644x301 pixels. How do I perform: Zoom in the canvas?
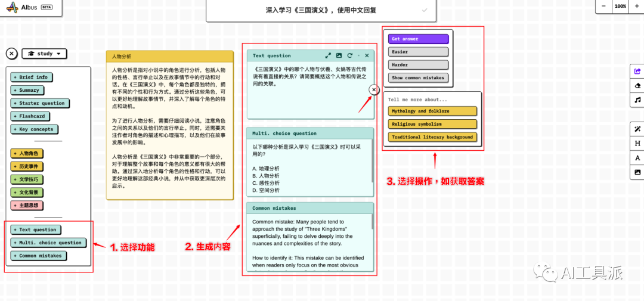(x=637, y=6)
